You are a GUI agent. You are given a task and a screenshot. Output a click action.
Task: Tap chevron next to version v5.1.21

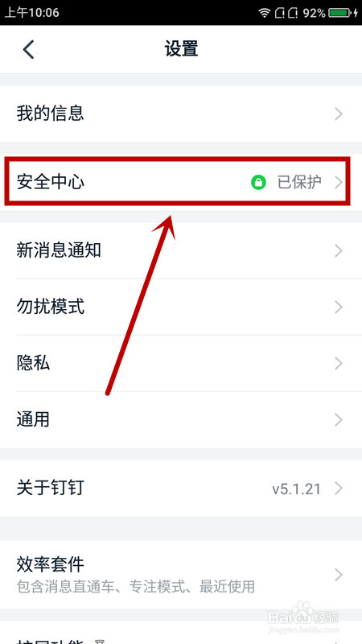(338, 489)
